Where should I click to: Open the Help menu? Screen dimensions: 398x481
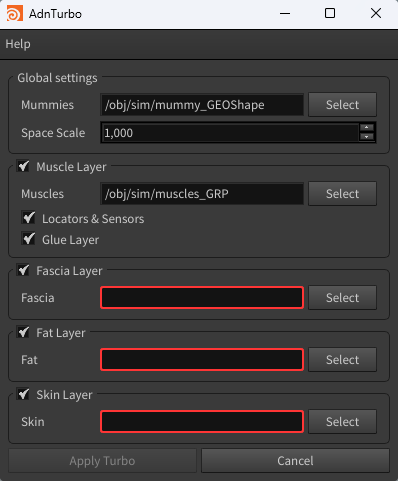click(18, 44)
